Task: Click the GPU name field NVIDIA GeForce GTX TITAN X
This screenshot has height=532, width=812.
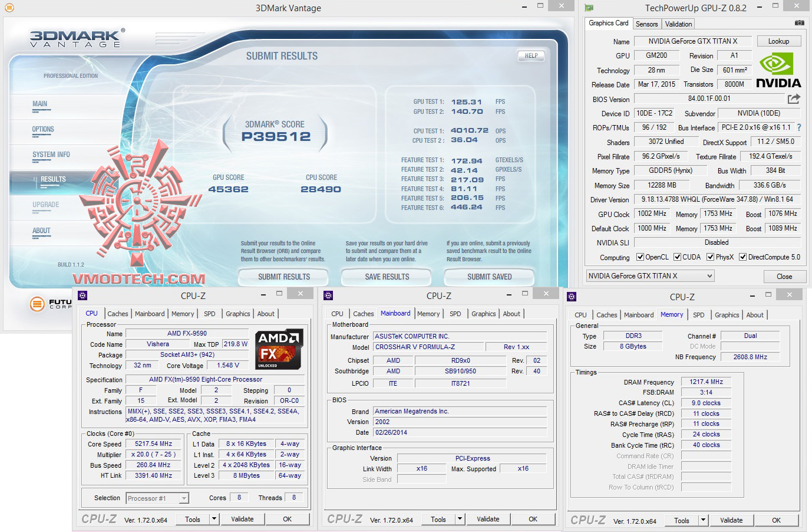Action: click(693, 41)
